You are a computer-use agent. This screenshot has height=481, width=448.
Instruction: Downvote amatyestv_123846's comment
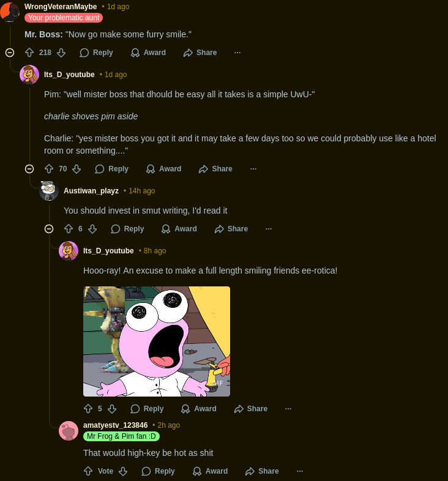(x=123, y=471)
